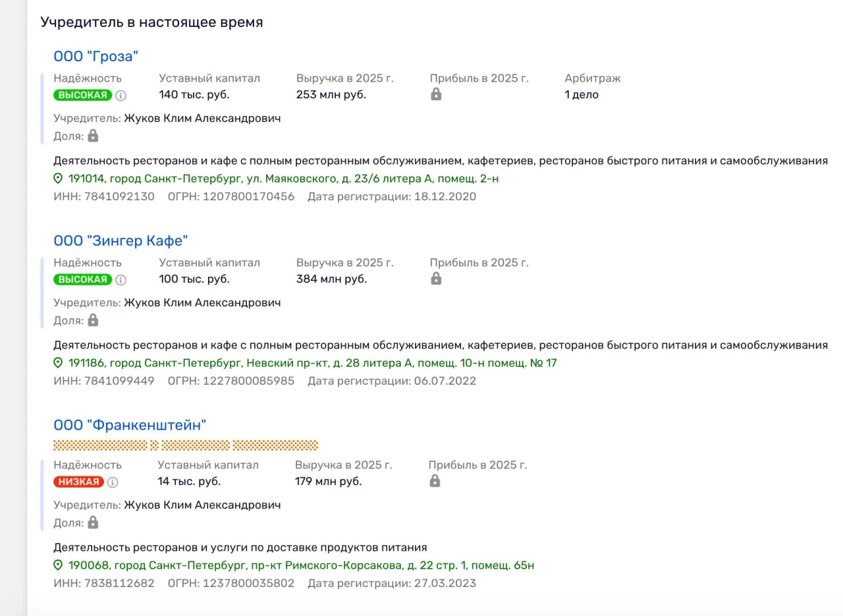
Task: Open Римского-Корсакова 22 address link
Action: click(301, 565)
